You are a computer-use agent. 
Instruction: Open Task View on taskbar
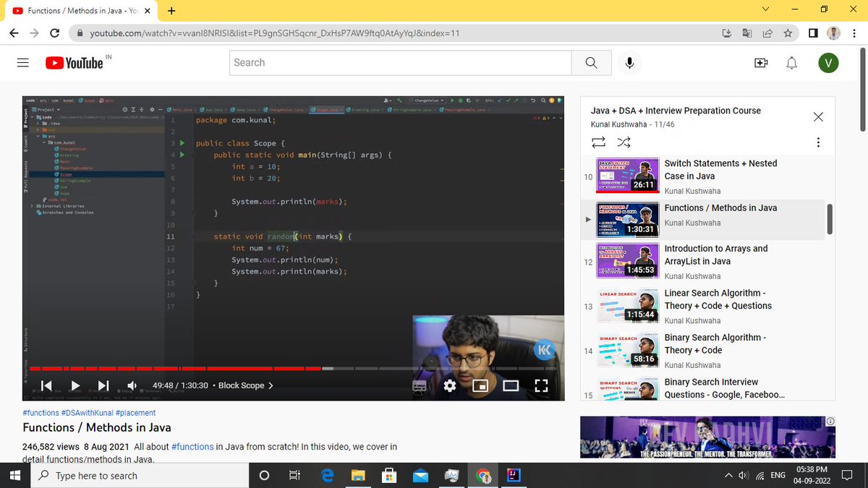pyautogui.click(x=294, y=475)
